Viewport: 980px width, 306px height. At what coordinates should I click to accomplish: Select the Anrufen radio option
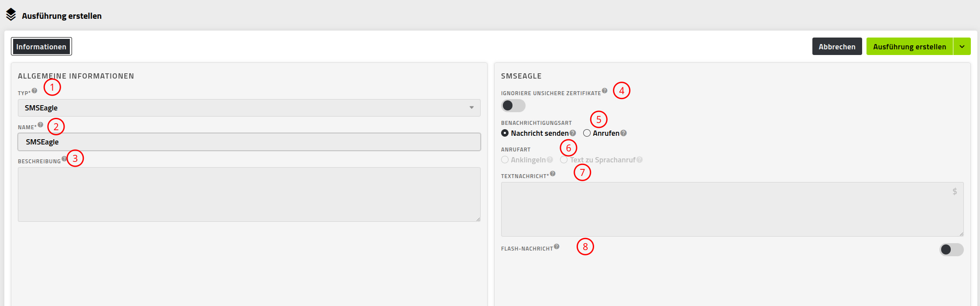[x=587, y=133]
